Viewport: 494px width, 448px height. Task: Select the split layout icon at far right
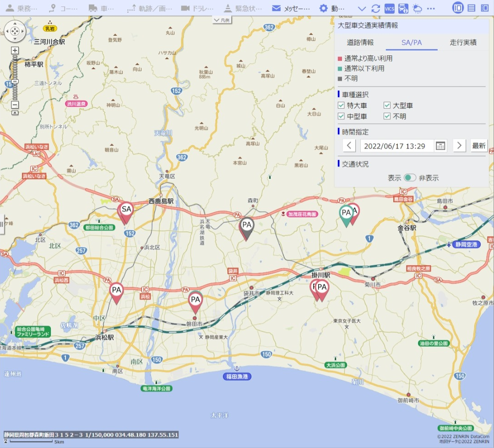pos(485,8)
